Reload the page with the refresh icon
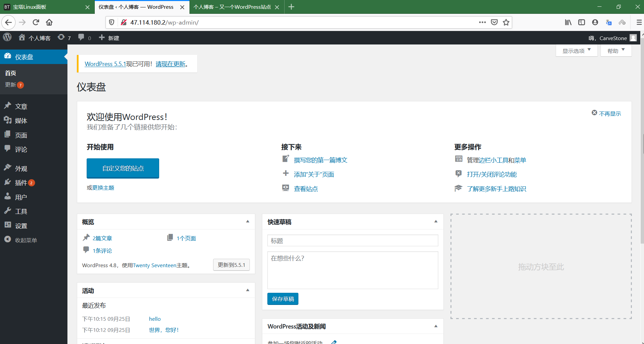The image size is (644, 344). tap(36, 22)
